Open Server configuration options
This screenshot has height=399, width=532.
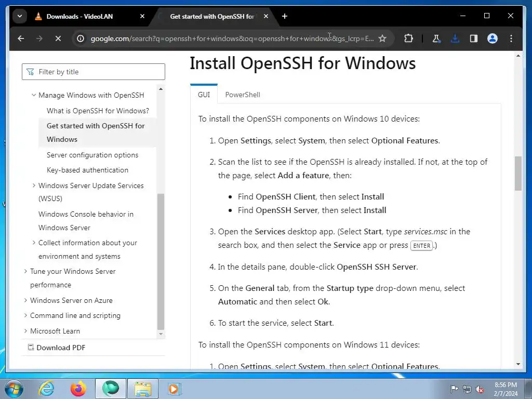pos(92,155)
